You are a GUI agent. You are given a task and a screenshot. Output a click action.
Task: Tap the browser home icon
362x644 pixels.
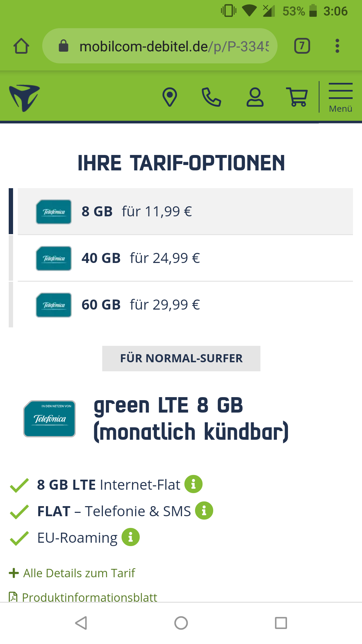(21, 46)
